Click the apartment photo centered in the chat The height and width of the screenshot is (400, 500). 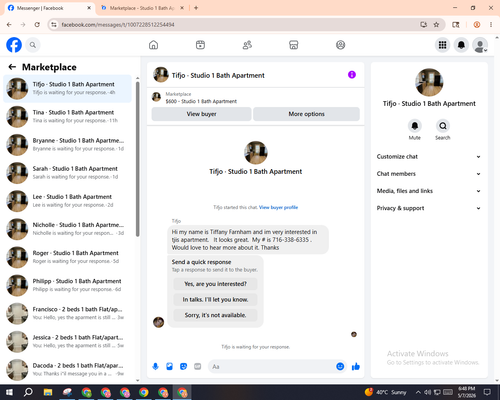[256, 153]
